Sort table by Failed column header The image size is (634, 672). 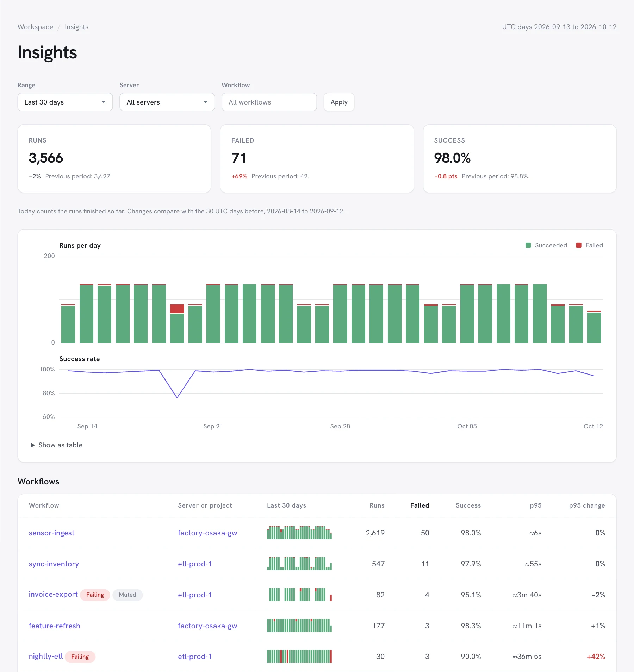pyautogui.click(x=419, y=505)
